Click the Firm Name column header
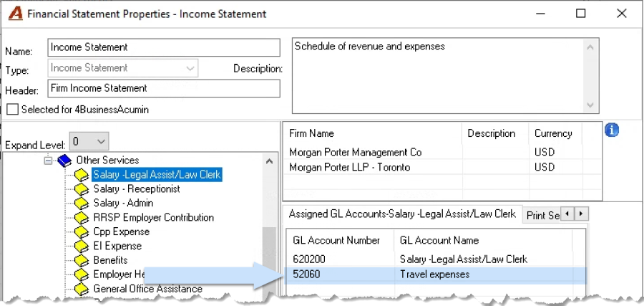Screen dimensions: 644x306 point(373,134)
